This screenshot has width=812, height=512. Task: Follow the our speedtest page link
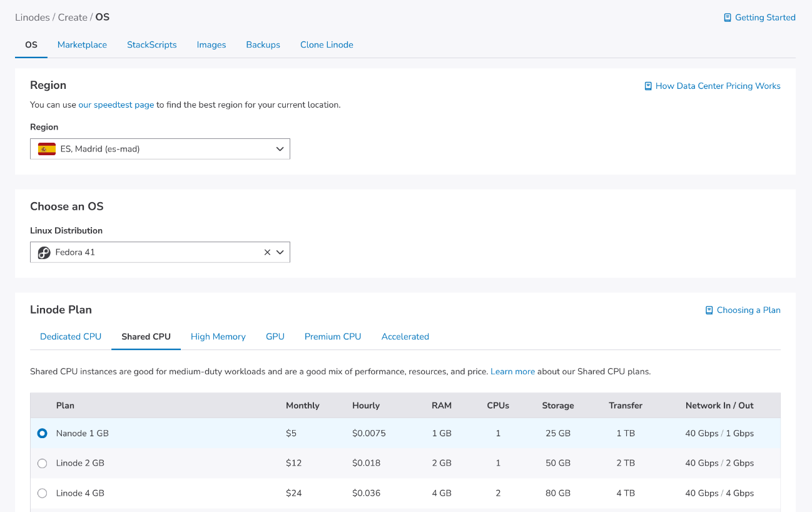click(x=116, y=105)
